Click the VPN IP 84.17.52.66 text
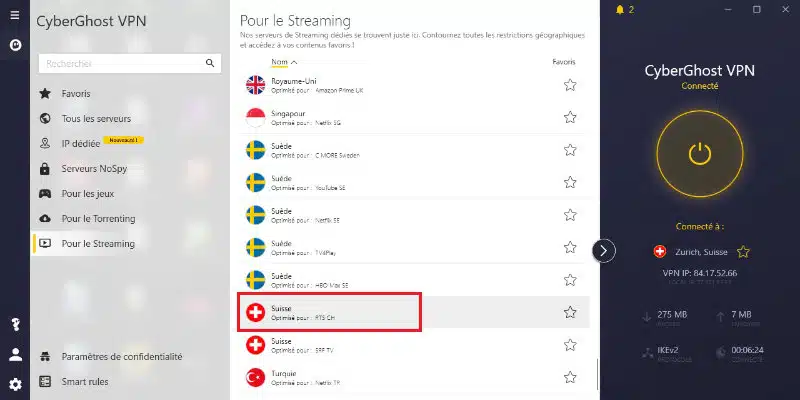The width and height of the screenshot is (800, 400). 699,273
